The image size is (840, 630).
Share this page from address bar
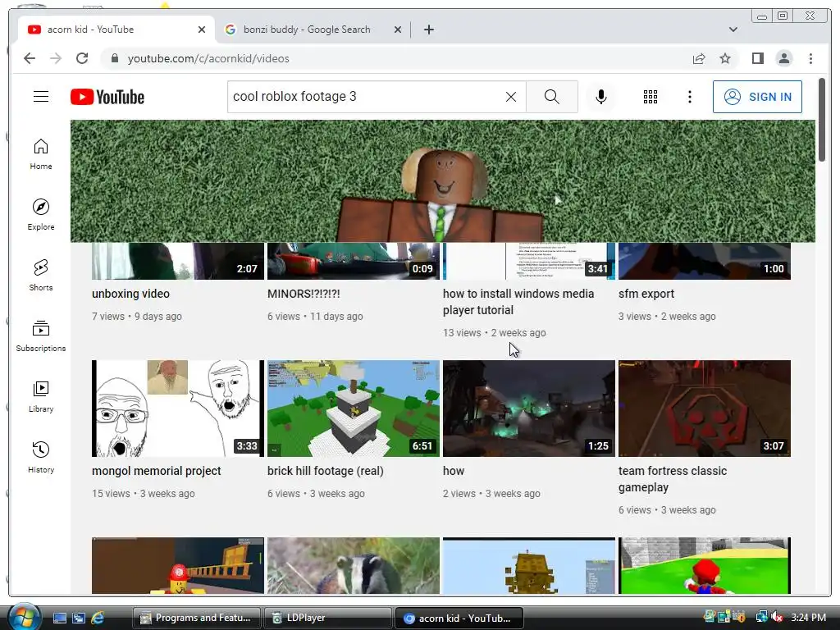[x=699, y=58]
